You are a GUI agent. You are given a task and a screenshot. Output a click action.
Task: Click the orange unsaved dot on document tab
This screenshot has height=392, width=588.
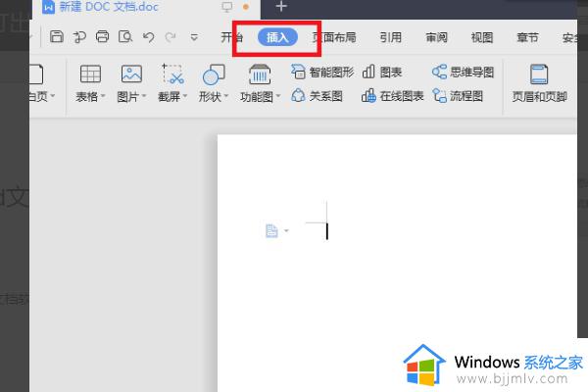(246, 7)
